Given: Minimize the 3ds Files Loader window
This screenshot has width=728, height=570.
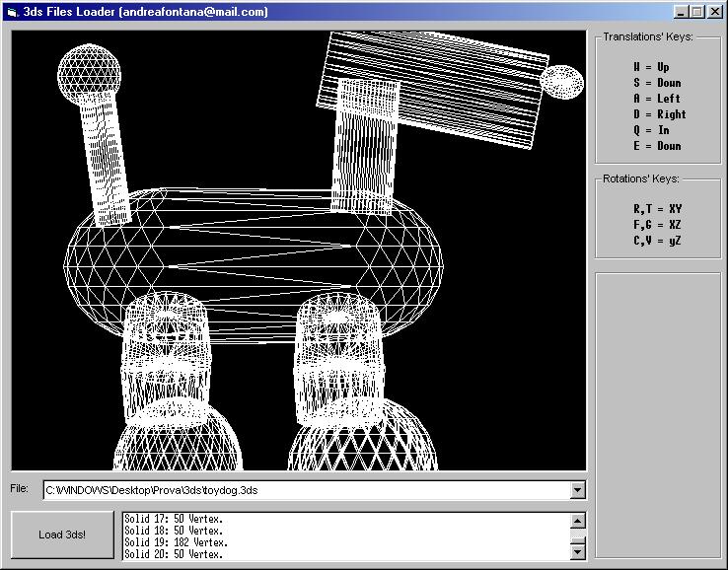Looking at the screenshot, I should pyautogui.click(x=682, y=12).
